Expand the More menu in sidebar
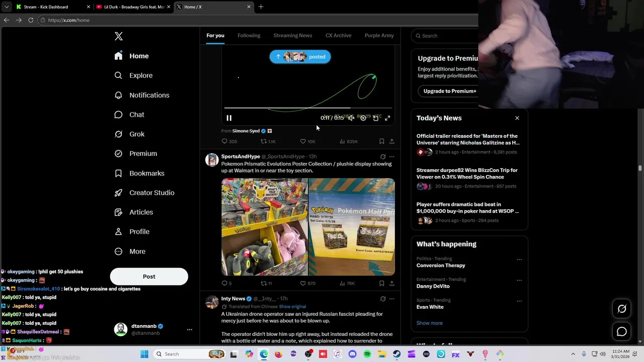The width and height of the screenshot is (644, 362). coord(130,251)
